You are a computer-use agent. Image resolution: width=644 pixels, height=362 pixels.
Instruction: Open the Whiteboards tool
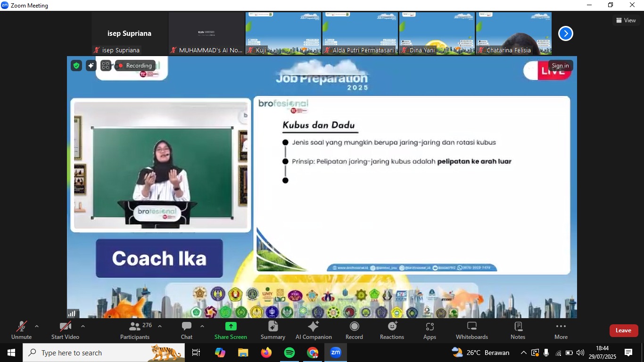coord(471,330)
